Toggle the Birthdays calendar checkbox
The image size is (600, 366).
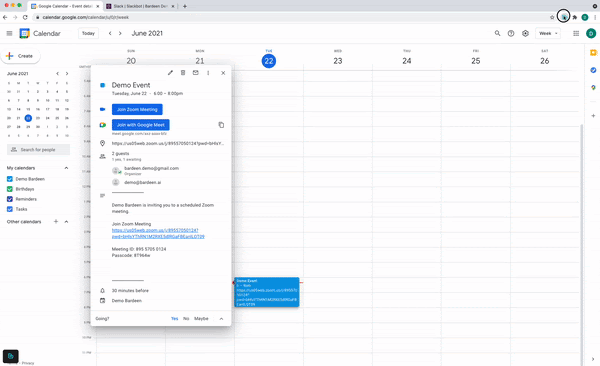click(10, 189)
